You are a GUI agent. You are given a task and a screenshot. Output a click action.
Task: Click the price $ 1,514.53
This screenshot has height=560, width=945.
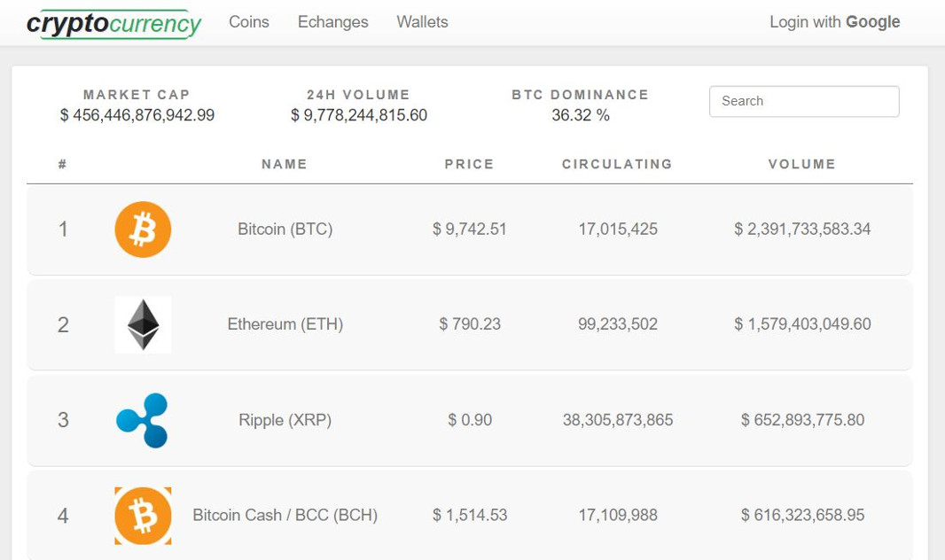click(x=470, y=515)
